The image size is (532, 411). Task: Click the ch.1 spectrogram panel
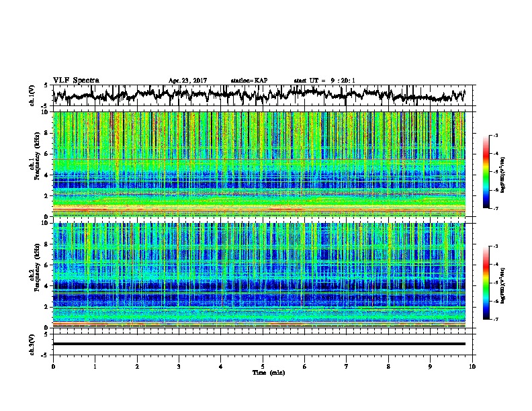(259, 164)
